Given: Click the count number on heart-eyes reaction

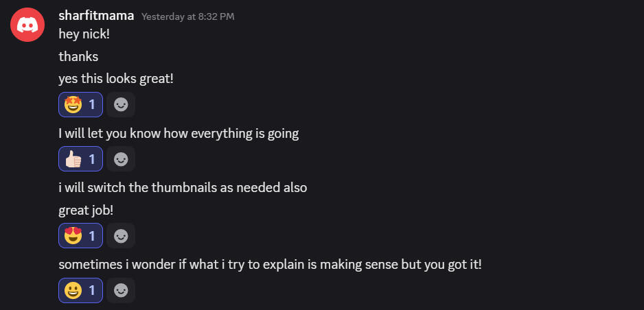Looking at the screenshot, I should pyautogui.click(x=93, y=236).
